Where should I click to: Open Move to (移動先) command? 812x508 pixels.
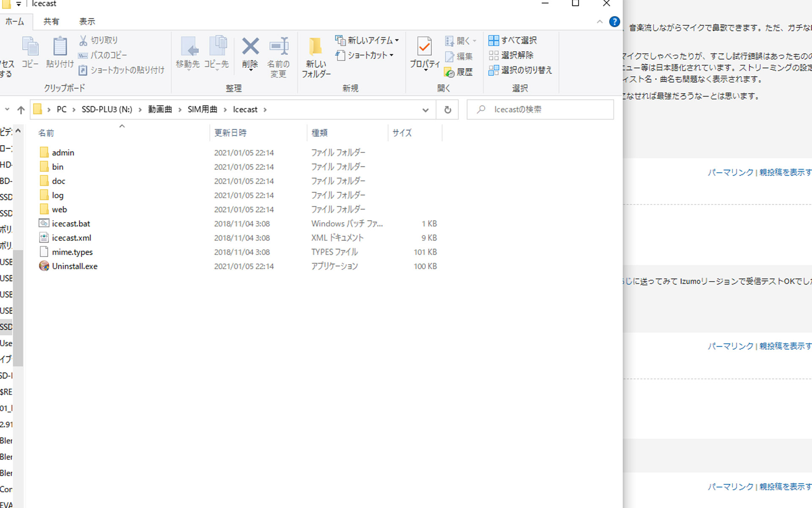[188, 53]
